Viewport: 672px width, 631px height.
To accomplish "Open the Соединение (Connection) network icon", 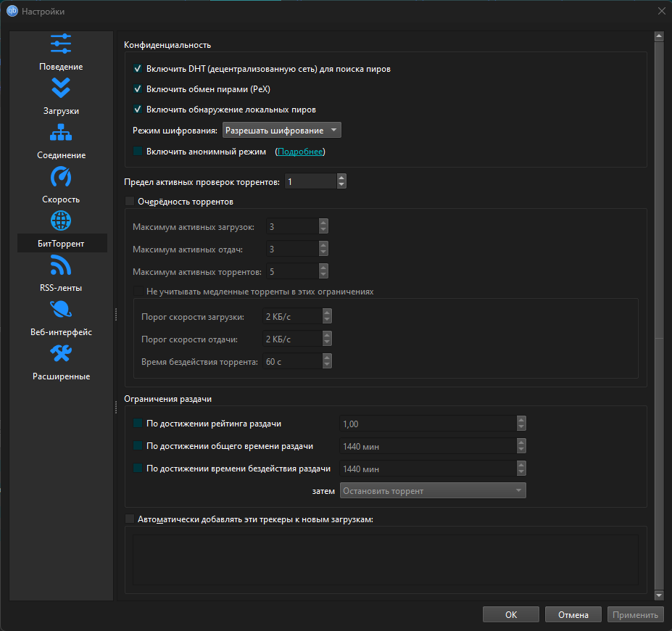I will (61, 132).
